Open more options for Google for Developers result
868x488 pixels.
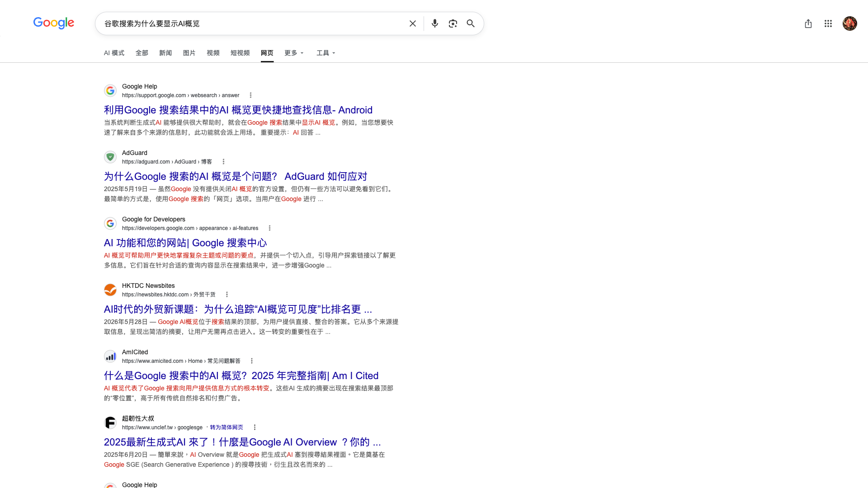pos(269,228)
